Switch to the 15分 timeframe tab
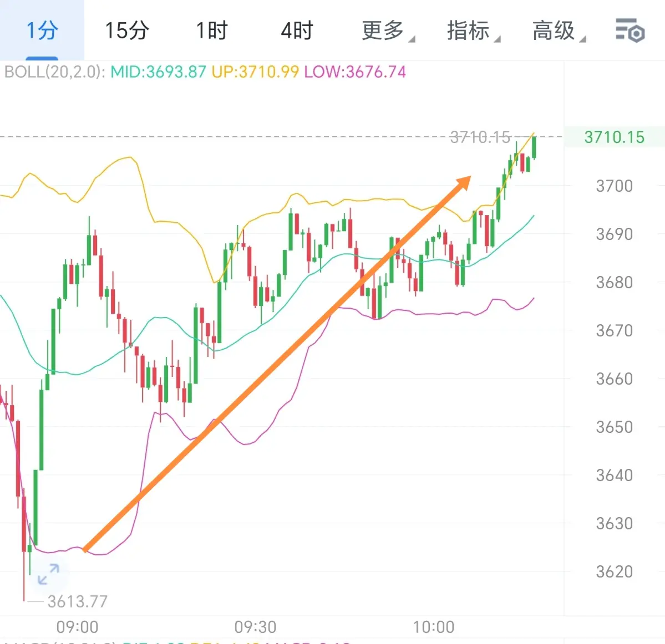 tap(127, 30)
